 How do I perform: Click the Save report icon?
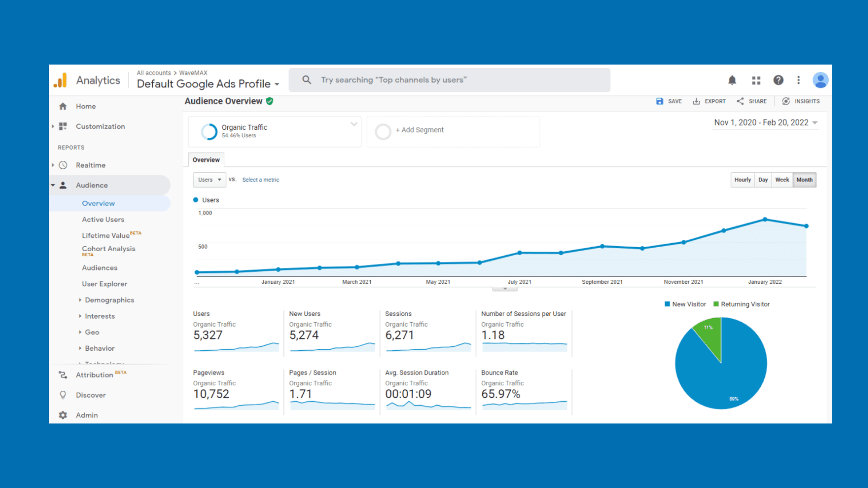tap(660, 101)
